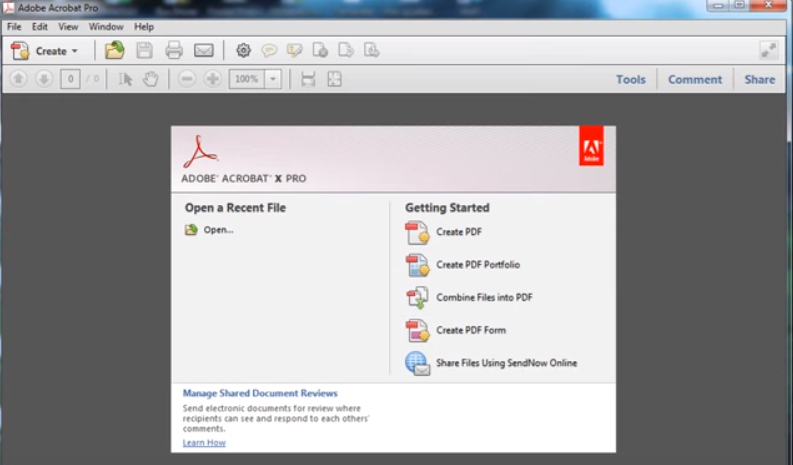
Task: Open the Window menu
Action: click(x=106, y=27)
